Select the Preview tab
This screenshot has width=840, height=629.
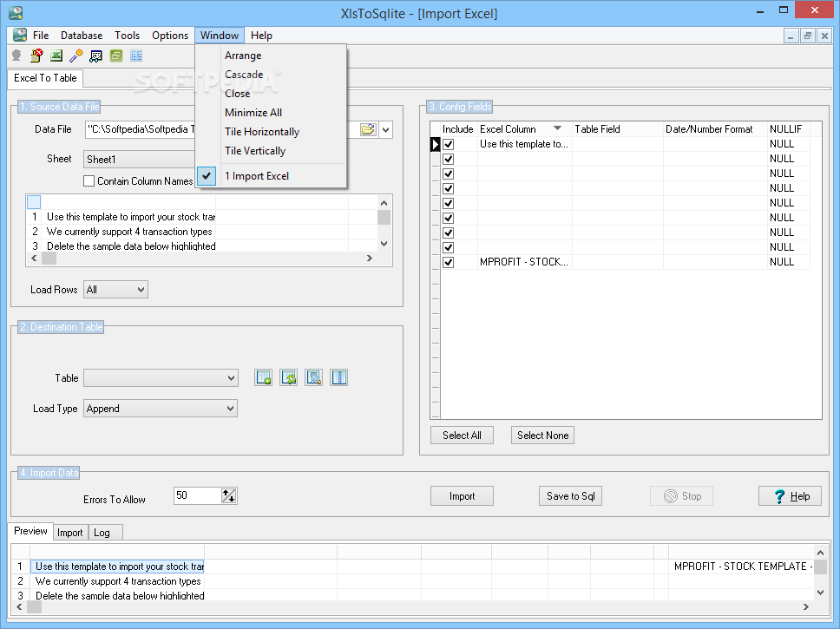[x=30, y=531]
